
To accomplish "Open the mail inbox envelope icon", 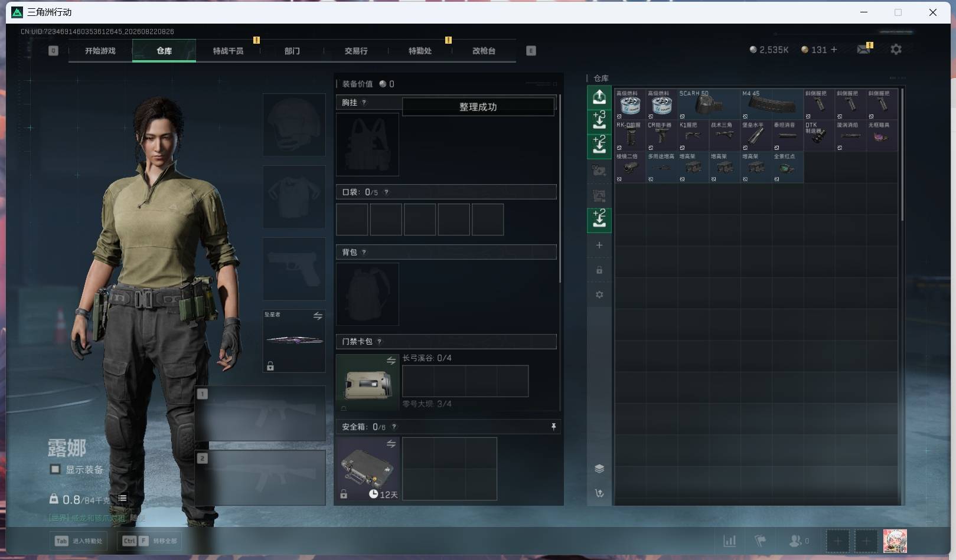I will point(863,50).
